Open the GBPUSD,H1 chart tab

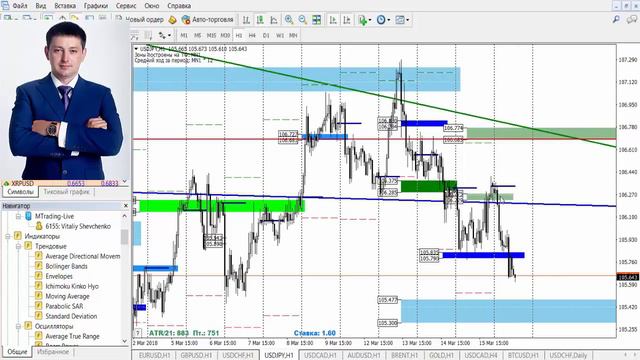196,355
